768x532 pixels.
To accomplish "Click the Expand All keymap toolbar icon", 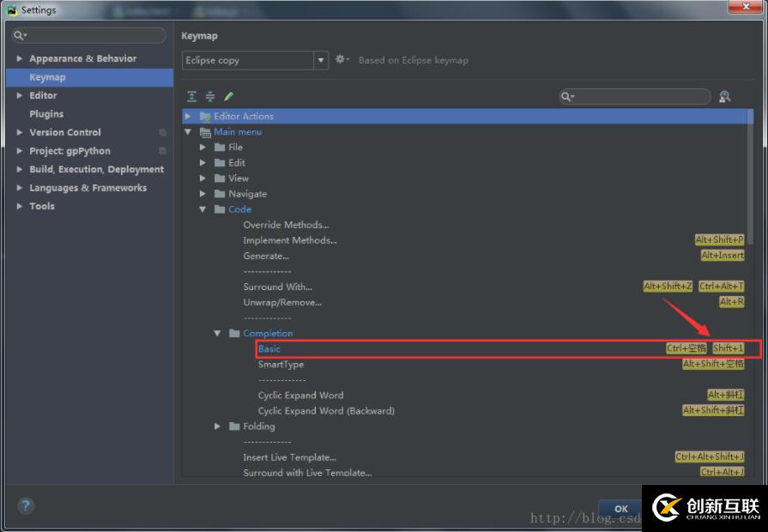I will click(192, 96).
